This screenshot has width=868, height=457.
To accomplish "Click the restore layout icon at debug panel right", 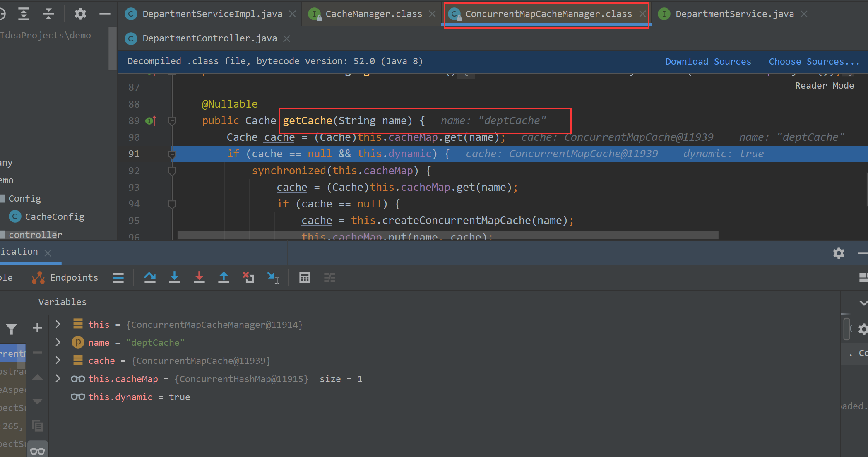I will click(x=863, y=277).
